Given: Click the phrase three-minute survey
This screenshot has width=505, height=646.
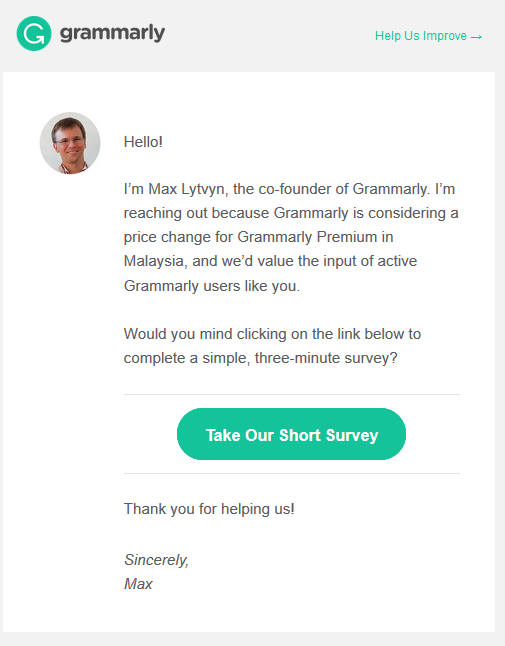Looking at the screenshot, I should coord(326,358).
